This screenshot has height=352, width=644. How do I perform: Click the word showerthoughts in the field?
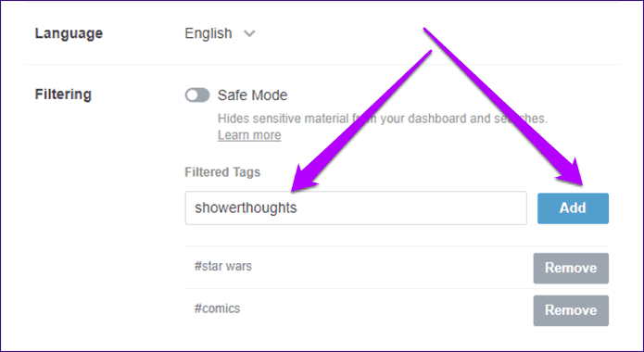(x=246, y=207)
